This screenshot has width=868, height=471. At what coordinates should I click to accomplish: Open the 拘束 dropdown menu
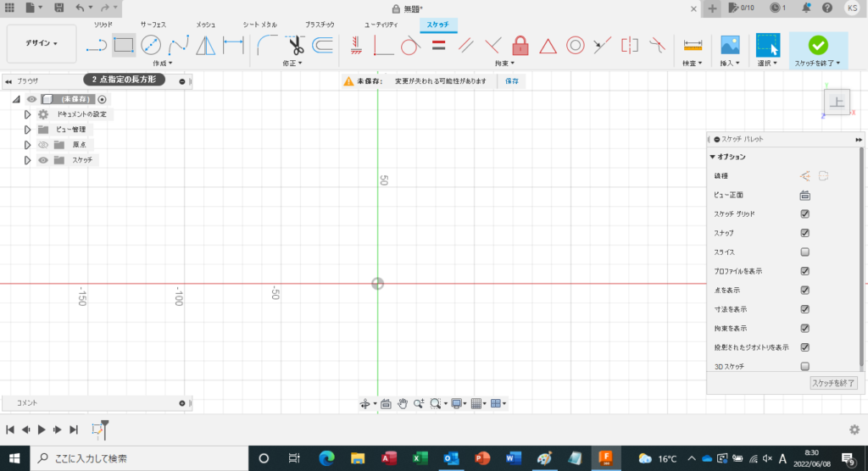(504, 63)
